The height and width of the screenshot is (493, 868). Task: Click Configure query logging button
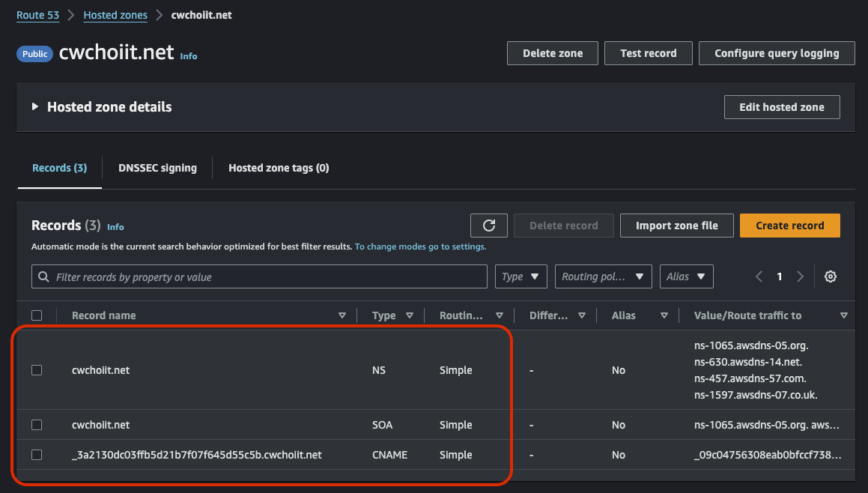[777, 53]
